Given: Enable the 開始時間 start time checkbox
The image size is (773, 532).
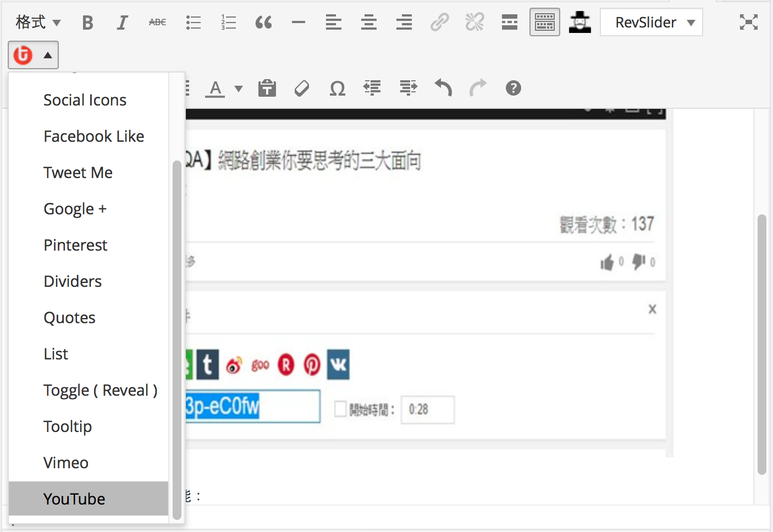Looking at the screenshot, I should (x=339, y=409).
